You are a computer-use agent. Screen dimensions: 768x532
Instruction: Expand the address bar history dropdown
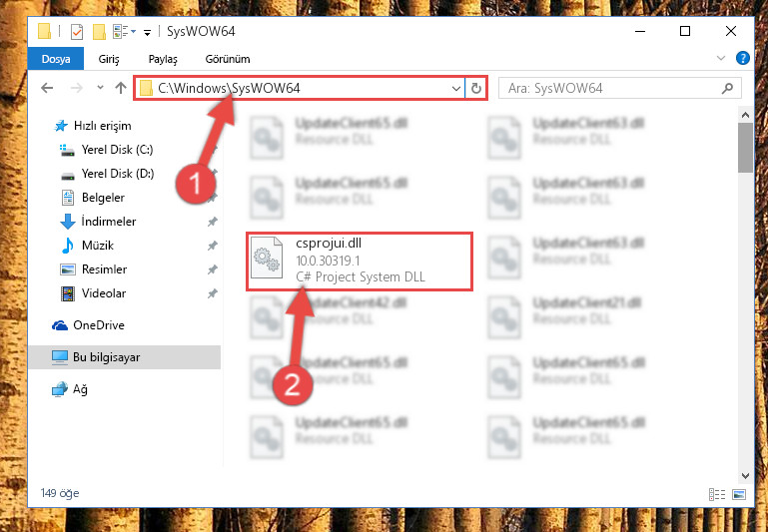pyautogui.click(x=456, y=89)
